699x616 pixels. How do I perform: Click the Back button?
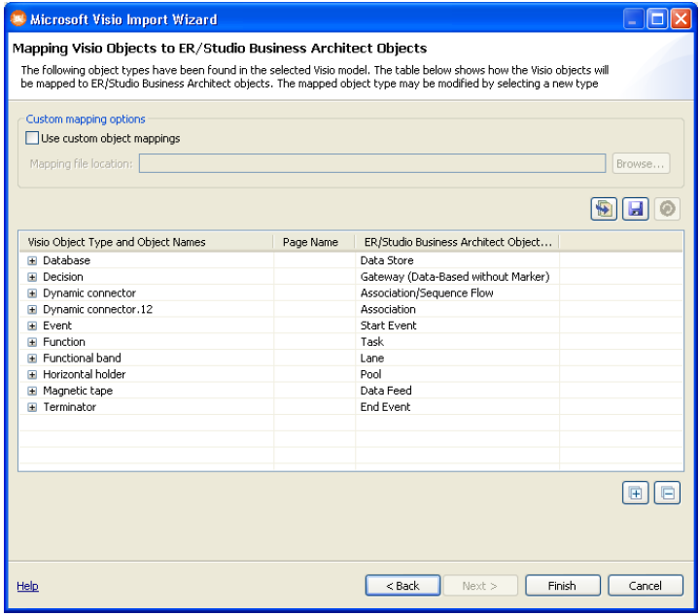tap(403, 585)
